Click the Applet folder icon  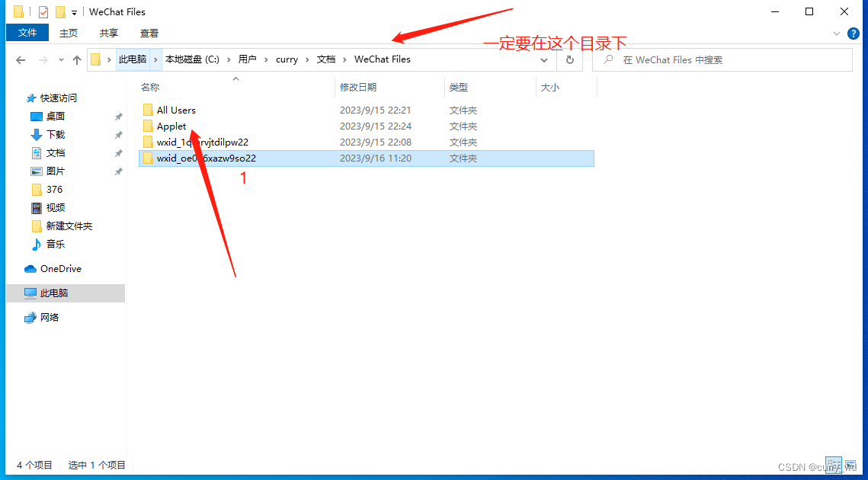tap(148, 126)
